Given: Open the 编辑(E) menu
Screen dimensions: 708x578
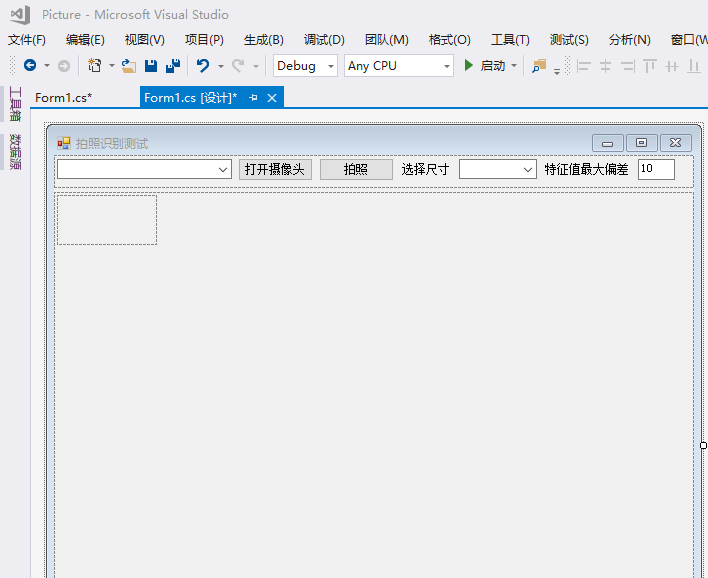Looking at the screenshot, I should pyautogui.click(x=85, y=40).
